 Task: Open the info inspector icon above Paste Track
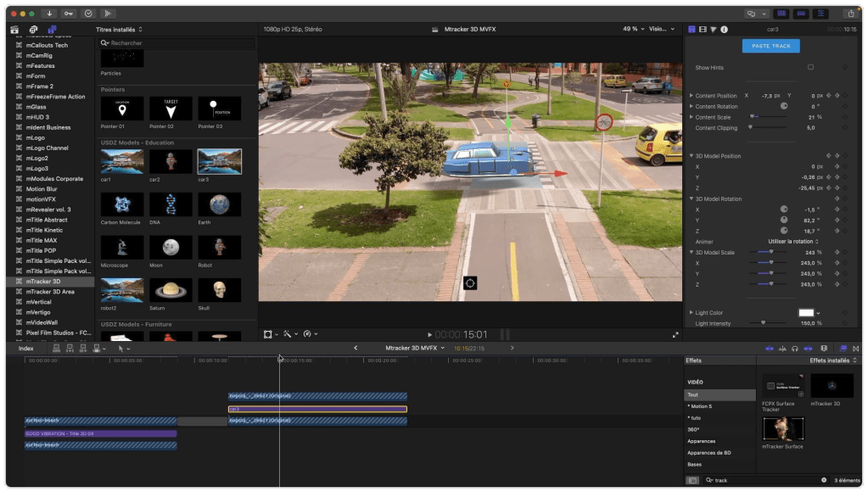pos(724,28)
